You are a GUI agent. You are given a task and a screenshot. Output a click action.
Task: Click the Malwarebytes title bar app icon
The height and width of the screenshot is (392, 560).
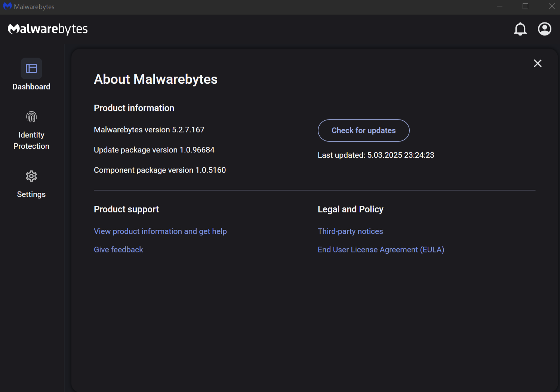[7, 6]
